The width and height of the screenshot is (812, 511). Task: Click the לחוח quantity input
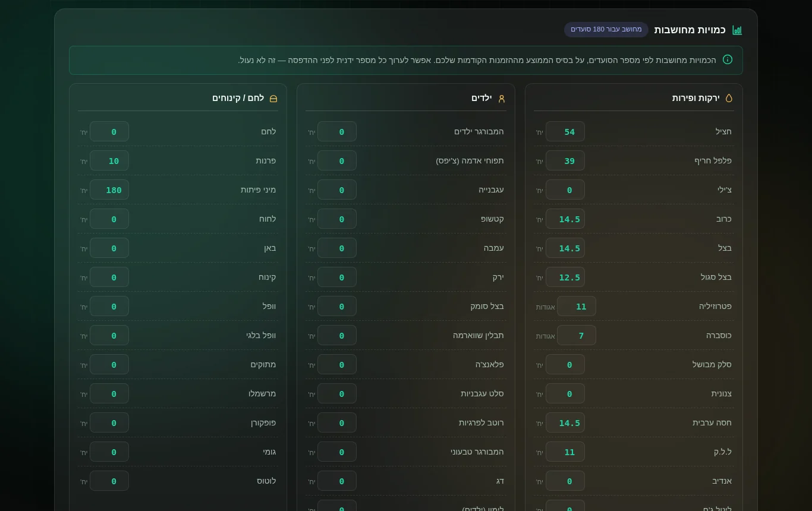[x=109, y=219]
